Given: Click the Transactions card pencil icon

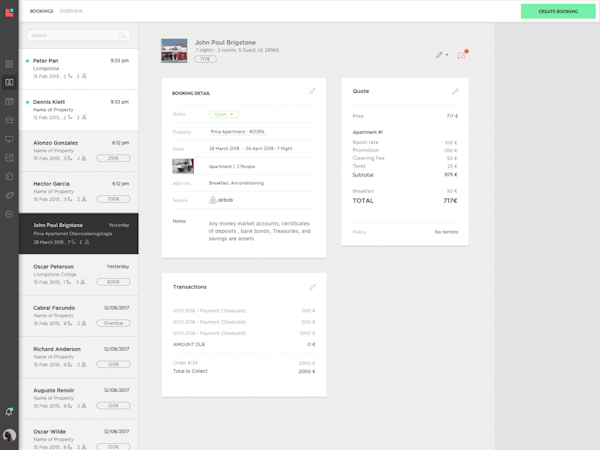Looking at the screenshot, I should coord(312,287).
